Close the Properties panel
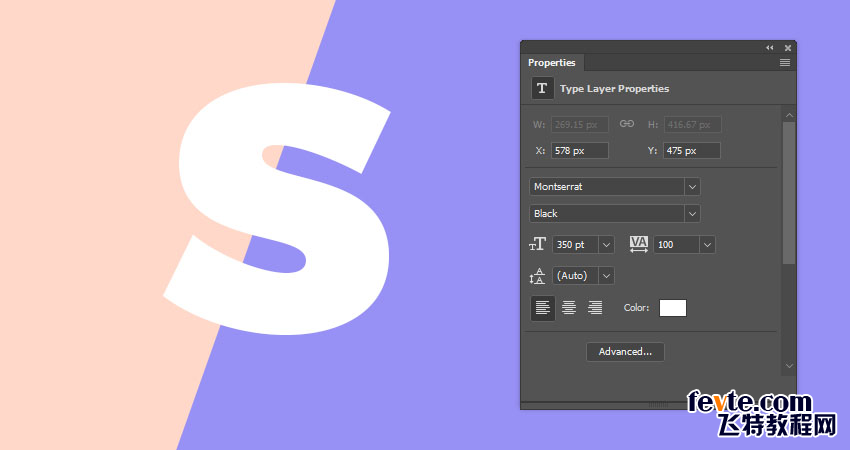Image resolution: width=850 pixels, height=450 pixels. (x=788, y=48)
